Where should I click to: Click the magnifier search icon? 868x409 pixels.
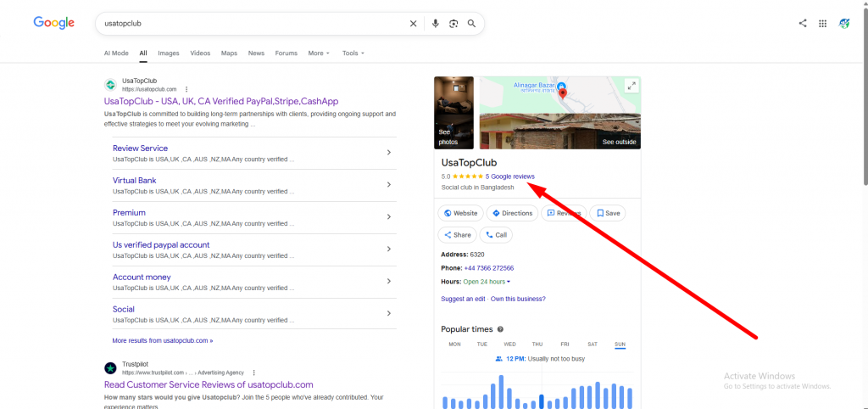[471, 23]
